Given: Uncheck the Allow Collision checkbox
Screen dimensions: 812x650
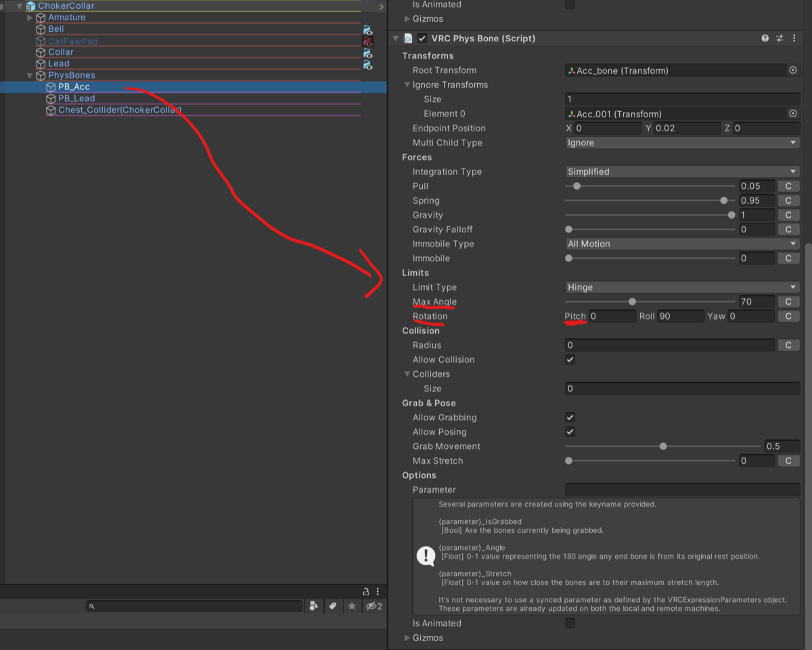Looking at the screenshot, I should coord(570,360).
